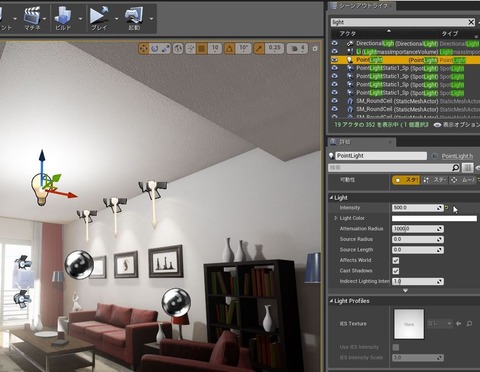Browse to IES Texture asset magnifier icon
Screen dimensions: 480x372
coord(469,324)
